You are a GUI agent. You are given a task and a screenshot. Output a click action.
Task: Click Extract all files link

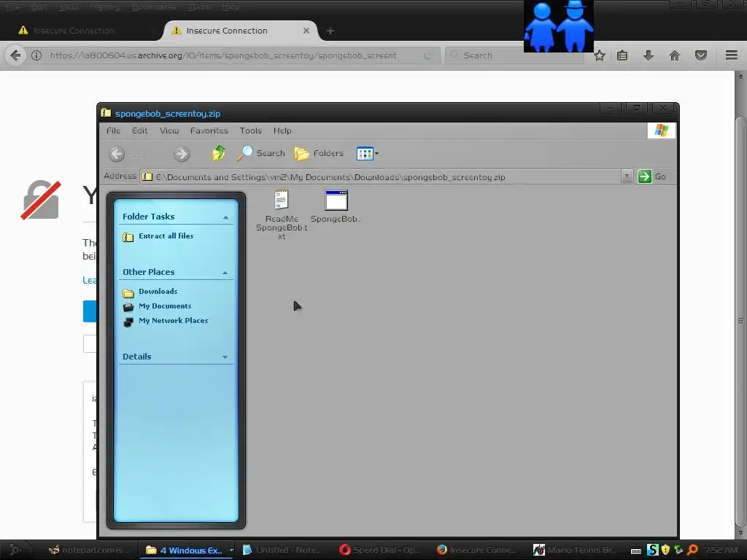(x=166, y=236)
